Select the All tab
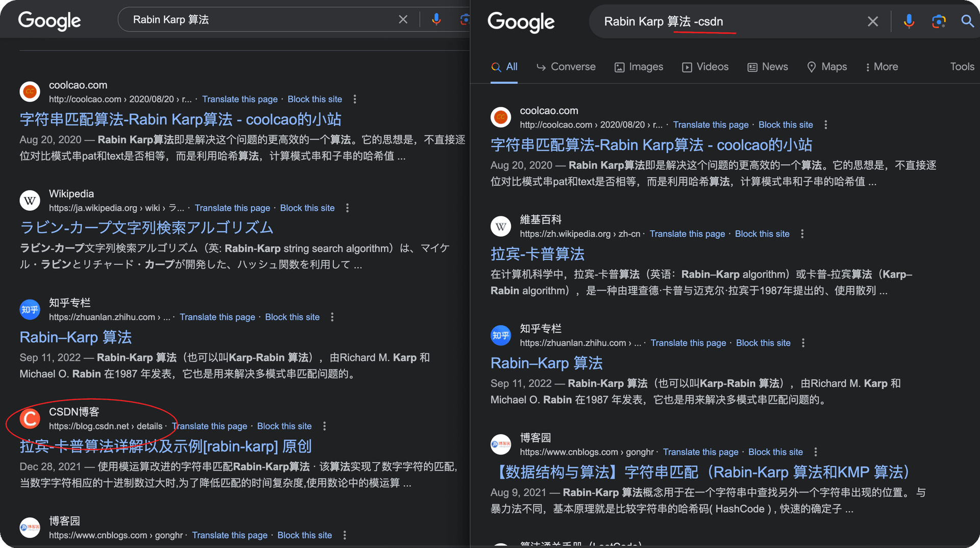Screen dimensions: 980x548 click(x=504, y=67)
